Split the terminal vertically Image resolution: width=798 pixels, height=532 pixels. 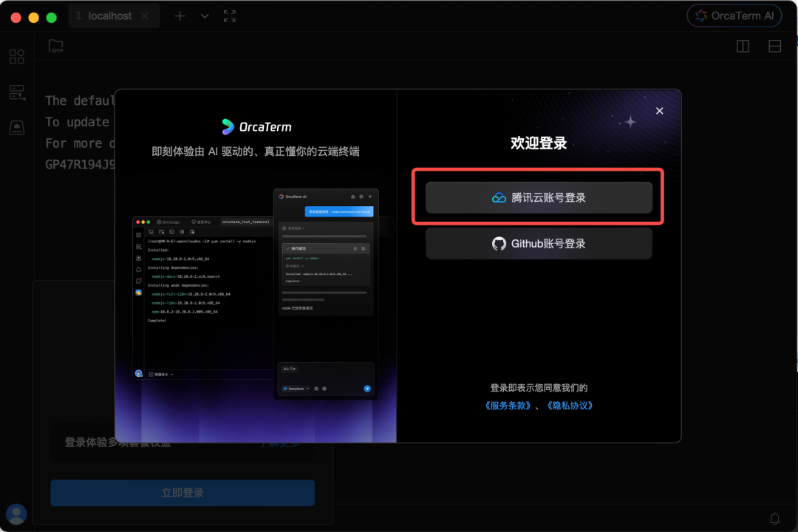click(x=743, y=46)
